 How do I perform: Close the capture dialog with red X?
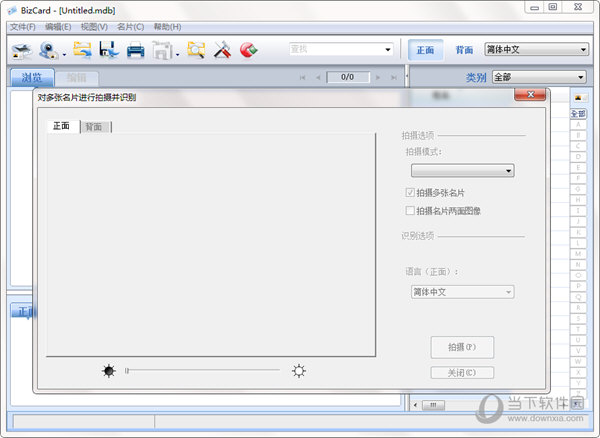click(x=530, y=95)
